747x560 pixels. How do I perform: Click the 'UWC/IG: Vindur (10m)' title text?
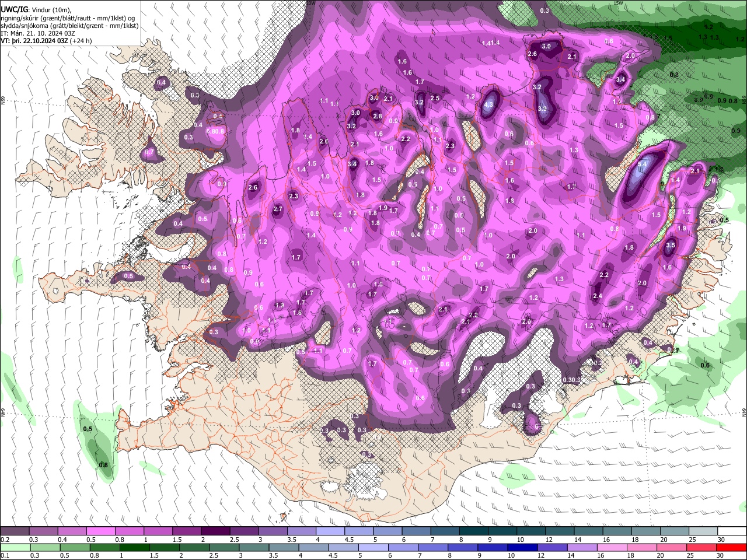click(36, 9)
